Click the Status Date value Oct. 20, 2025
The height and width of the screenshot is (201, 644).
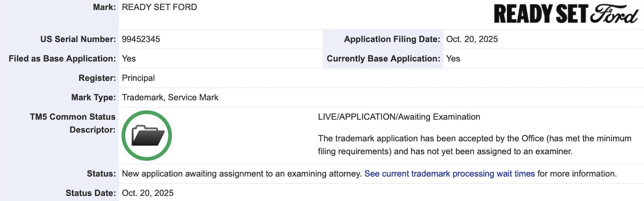tap(148, 193)
